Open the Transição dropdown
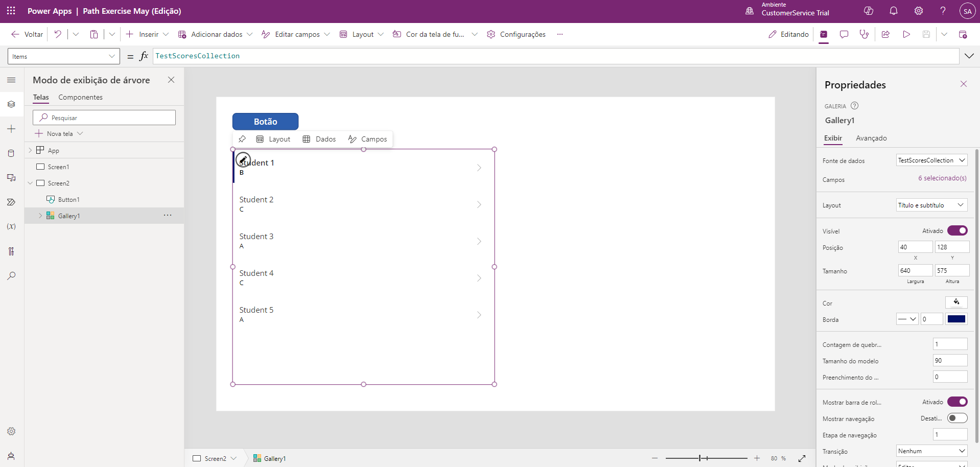This screenshot has height=467, width=980. (x=932, y=451)
